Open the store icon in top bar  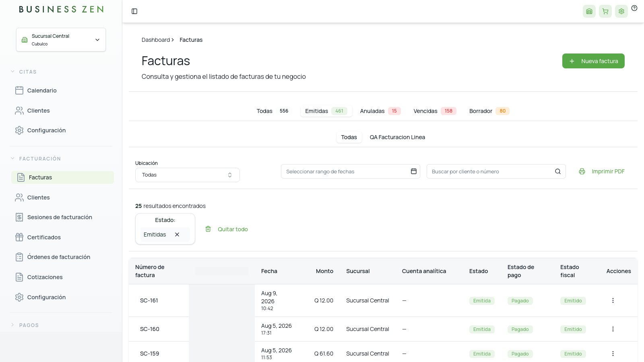[589, 11]
